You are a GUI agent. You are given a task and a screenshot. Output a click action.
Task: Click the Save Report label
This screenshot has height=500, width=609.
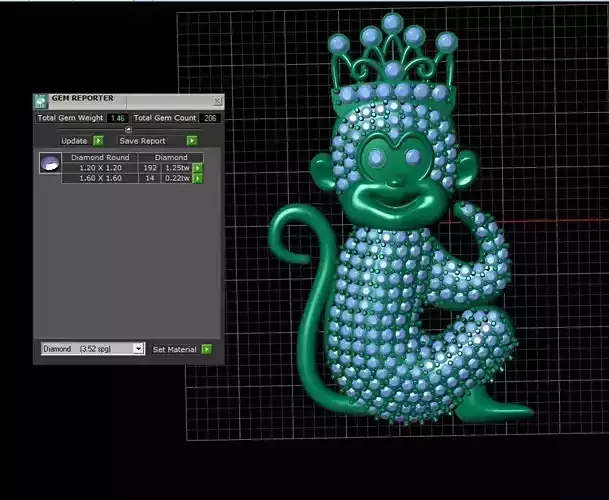142,141
